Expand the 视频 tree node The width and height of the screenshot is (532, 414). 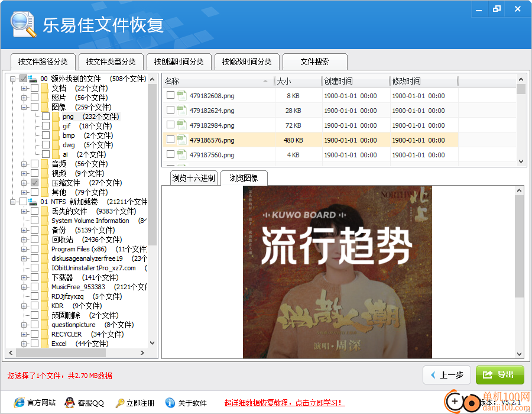coord(24,173)
